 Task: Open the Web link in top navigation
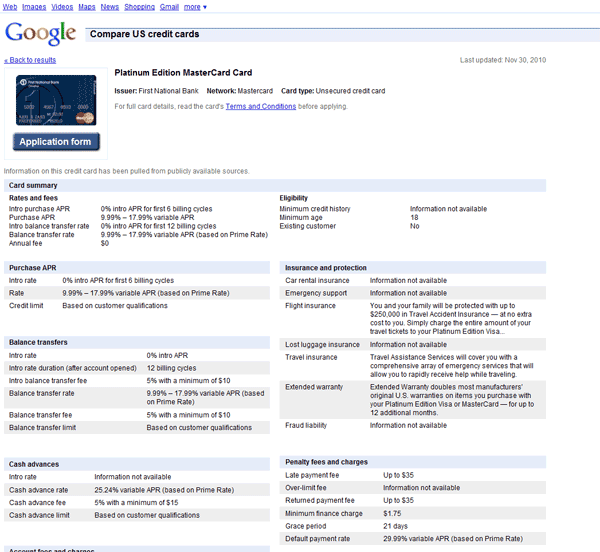[x=10, y=7]
